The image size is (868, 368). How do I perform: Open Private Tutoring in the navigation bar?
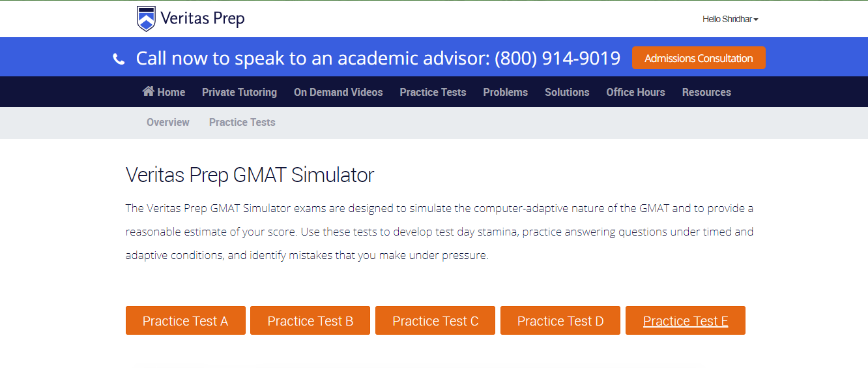point(239,92)
